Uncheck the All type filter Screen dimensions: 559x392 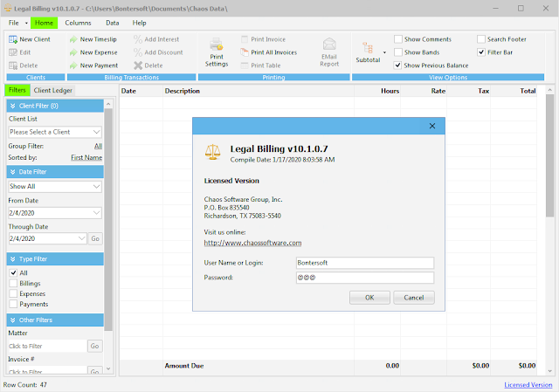click(13, 273)
